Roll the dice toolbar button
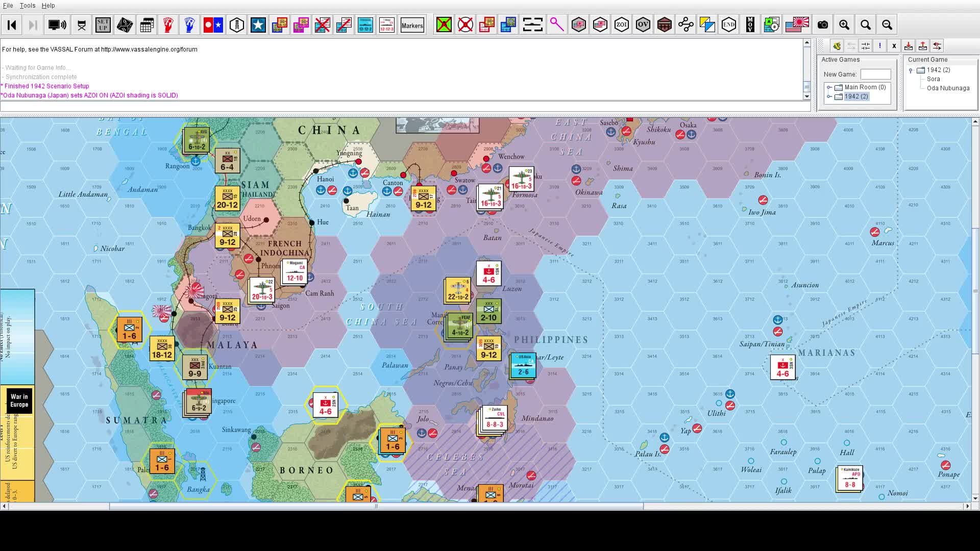Image resolution: width=980 pixels, height=551 pixels. coord(125,25)
